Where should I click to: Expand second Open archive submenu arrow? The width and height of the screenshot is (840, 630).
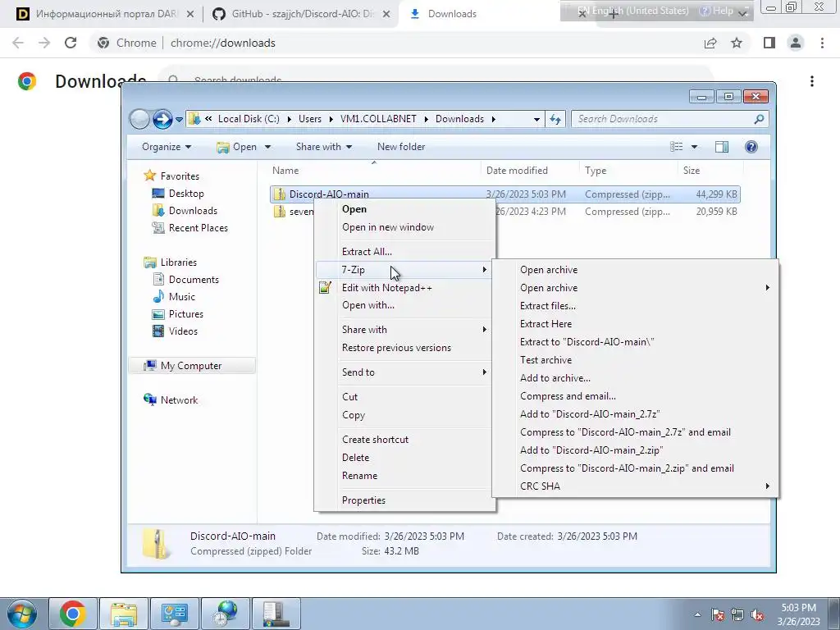pos(767,288)
